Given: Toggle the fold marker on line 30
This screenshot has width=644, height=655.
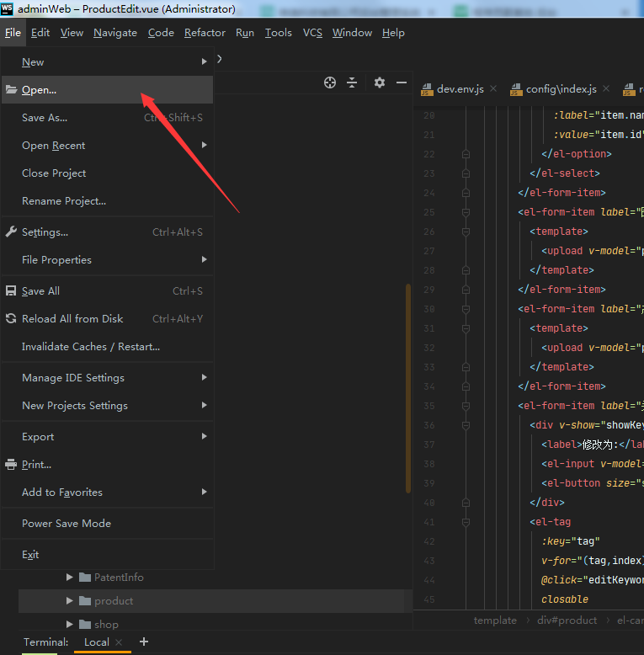Looking at the screenshot, I should click(466, 309).
